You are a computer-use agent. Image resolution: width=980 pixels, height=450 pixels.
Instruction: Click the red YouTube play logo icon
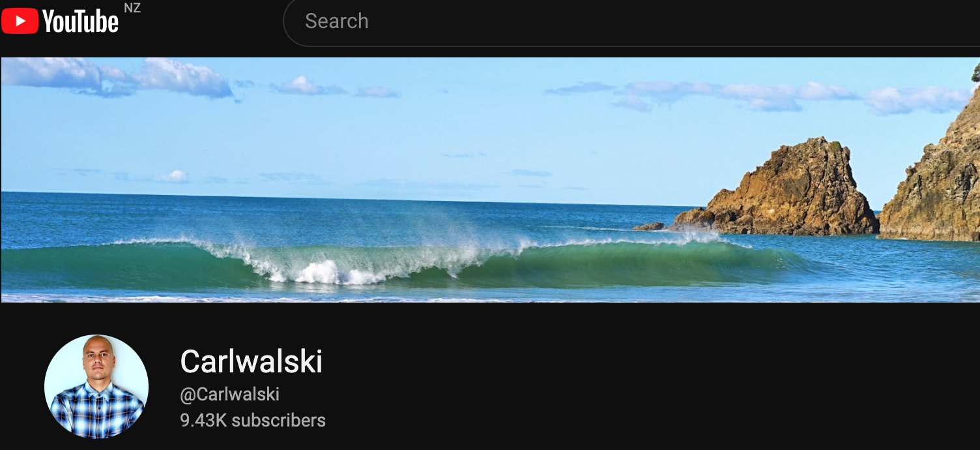[x=20, y=22]
